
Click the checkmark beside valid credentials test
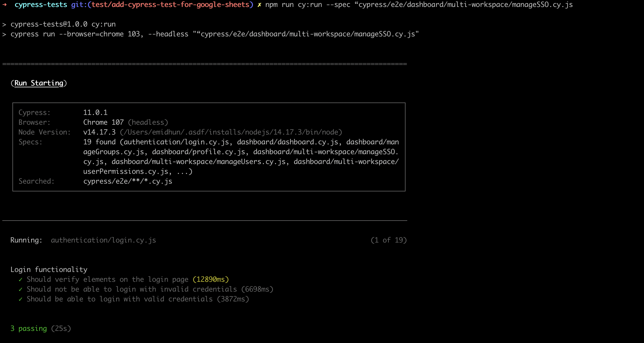click(21, 299)
